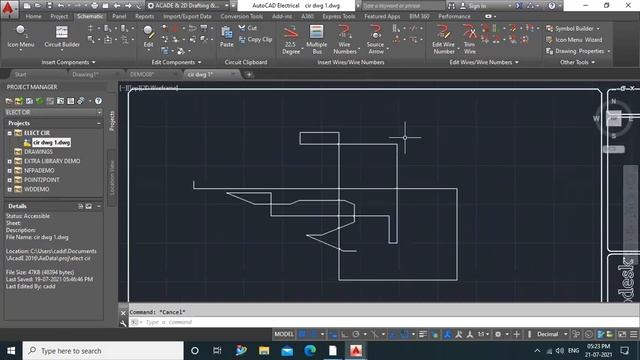Toggle MODEL space in the status bar
Screen dimensions: 640x360
(284, 334)
